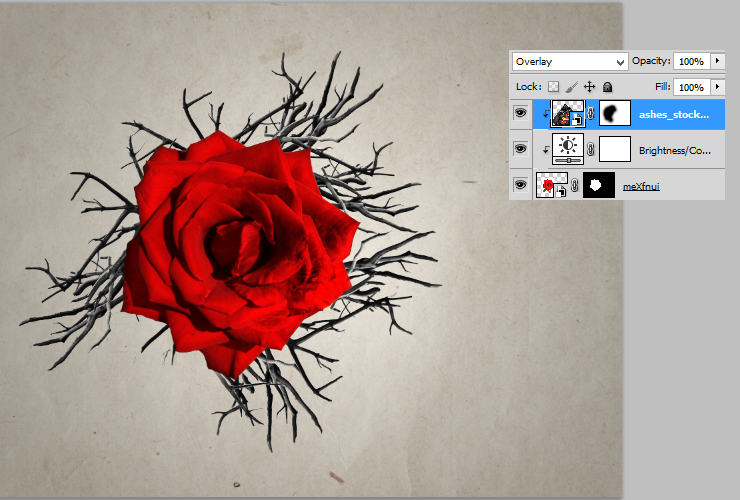Click the lock position move icon
The height and width of the screenshot is (500, 740).
coord(589,87)
